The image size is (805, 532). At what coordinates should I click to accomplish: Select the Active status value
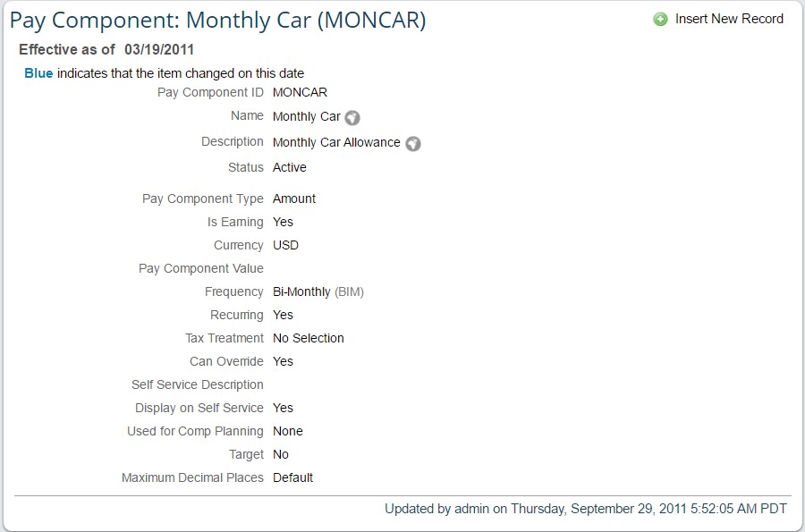pyautogui.click(x=290, y=167)
